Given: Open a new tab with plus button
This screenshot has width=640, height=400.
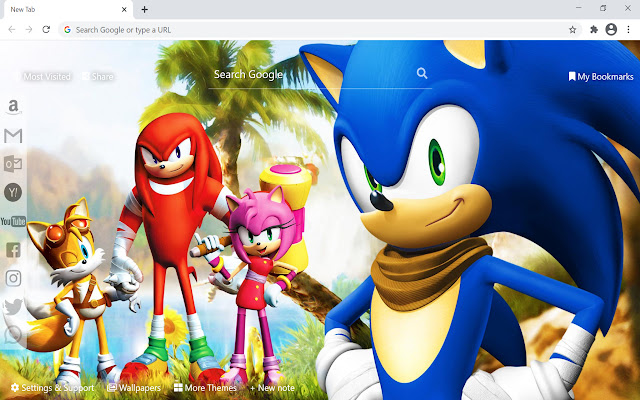Looking at the screenshot, I should (144, 9).
